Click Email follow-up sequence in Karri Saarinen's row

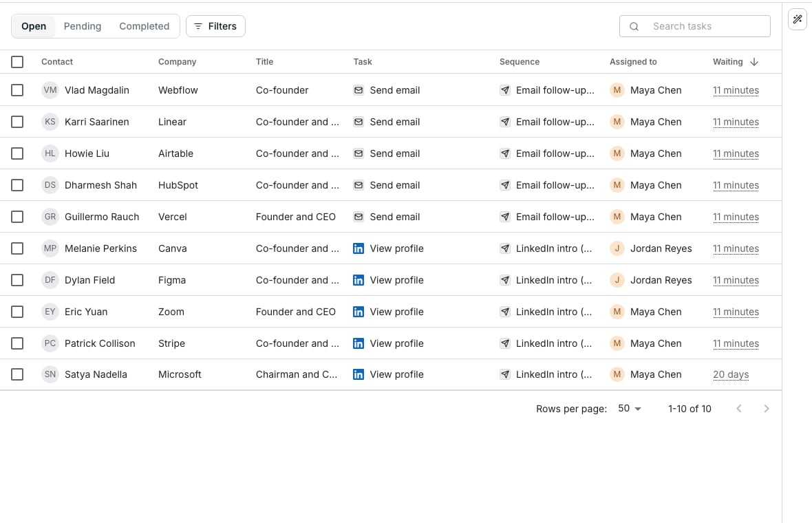555,122
